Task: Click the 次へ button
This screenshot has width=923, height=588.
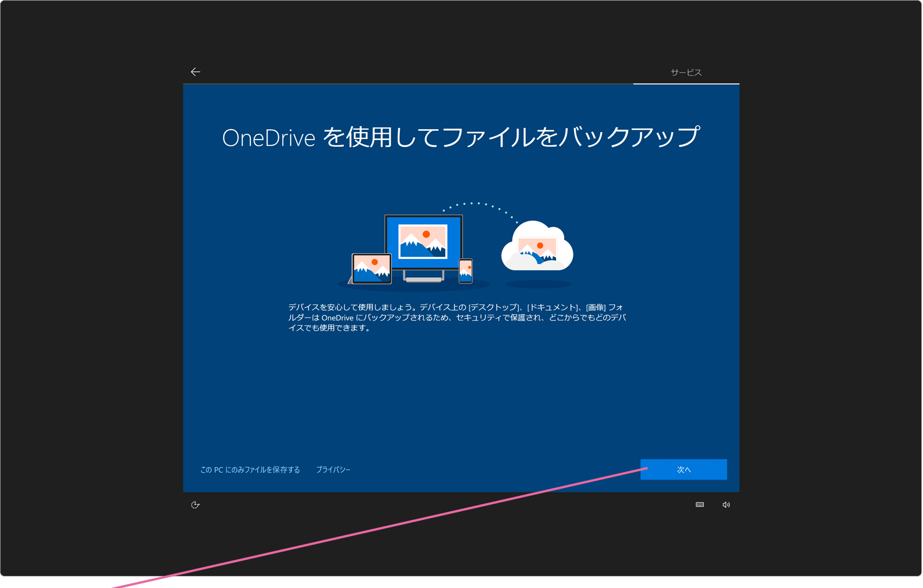Action: 684,469
